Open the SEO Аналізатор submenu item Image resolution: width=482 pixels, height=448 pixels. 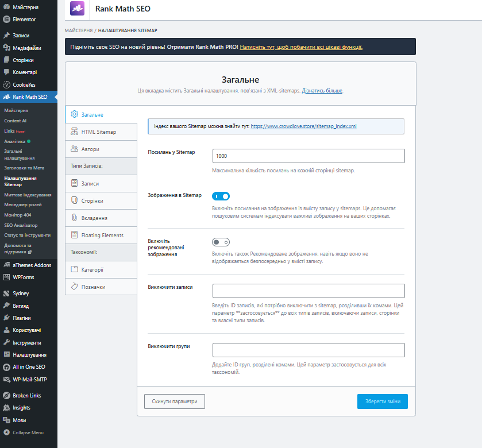point(21,225)
